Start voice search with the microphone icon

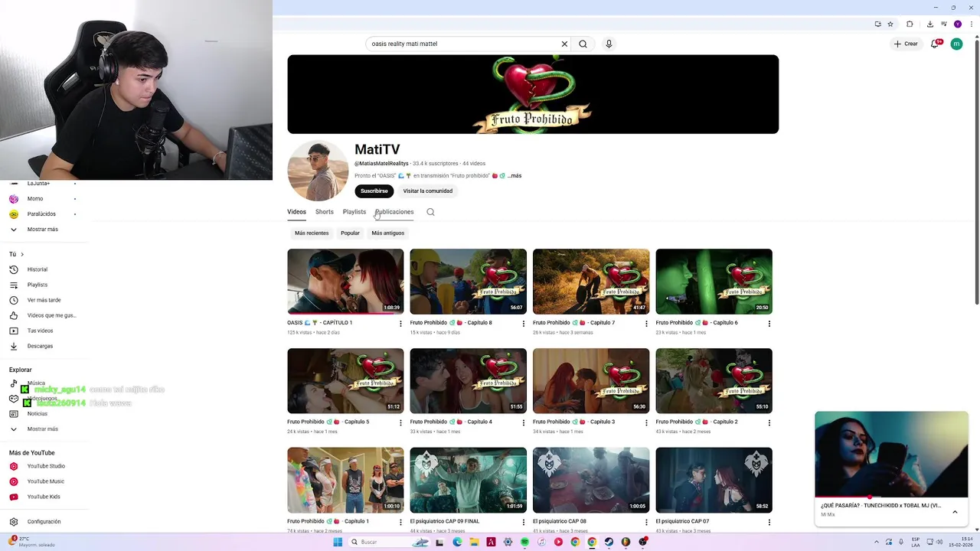coord(609,44)
